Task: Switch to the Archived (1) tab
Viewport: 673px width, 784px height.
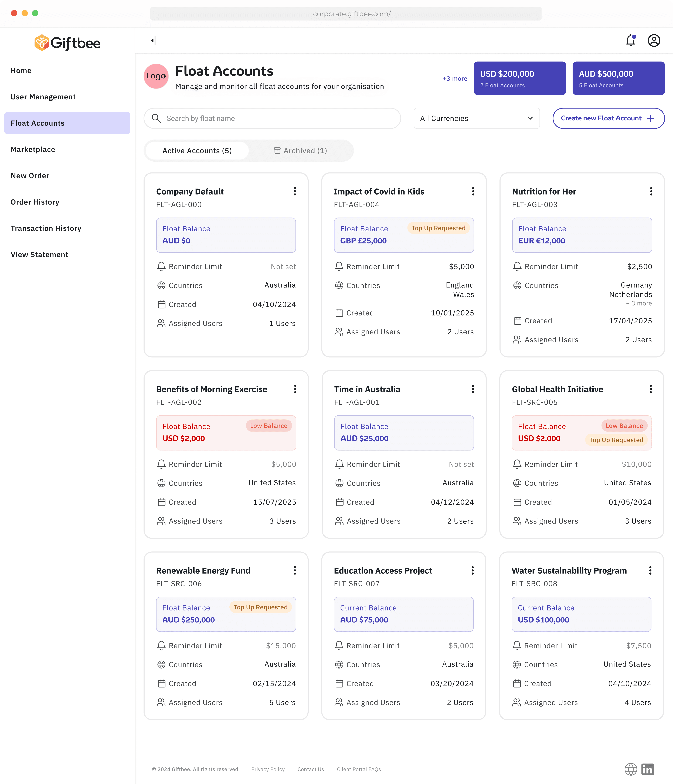Action: click(x=301, y=151)
